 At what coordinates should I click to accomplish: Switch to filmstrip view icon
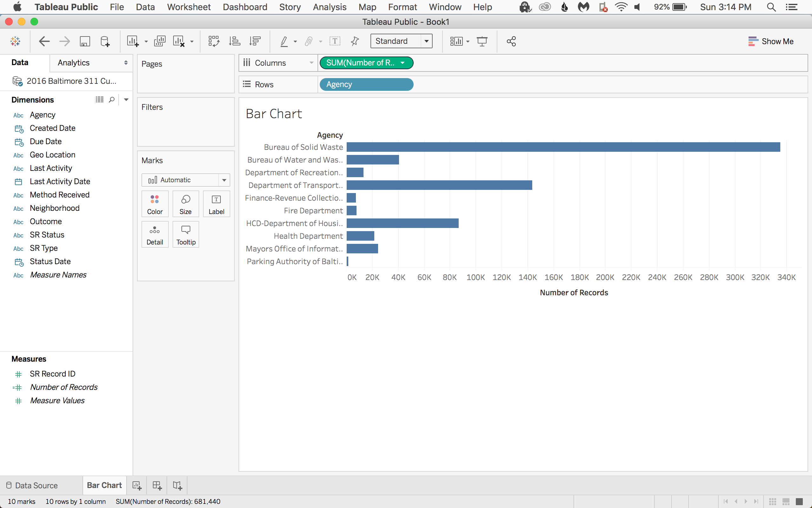(786, 501)
